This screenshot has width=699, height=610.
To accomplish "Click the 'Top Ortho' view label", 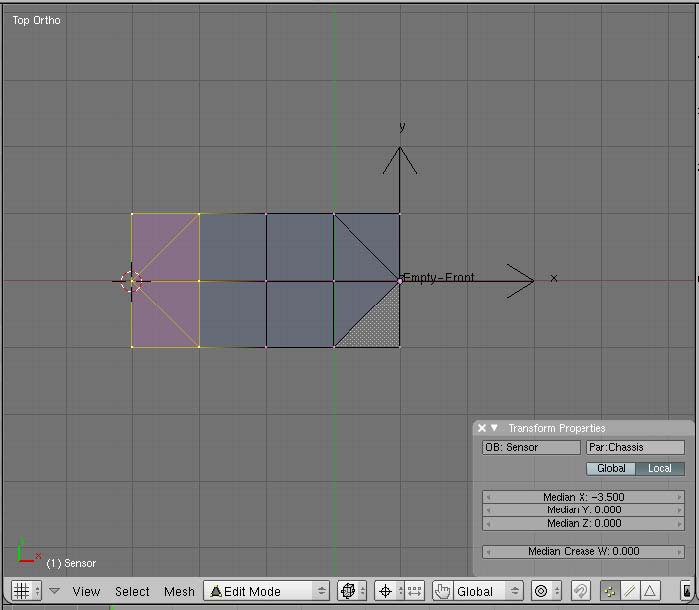I will (37, 20).
